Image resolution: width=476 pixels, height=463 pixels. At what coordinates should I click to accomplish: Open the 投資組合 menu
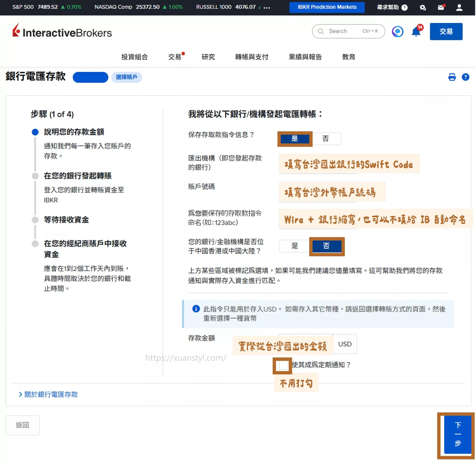coord(135,57)
